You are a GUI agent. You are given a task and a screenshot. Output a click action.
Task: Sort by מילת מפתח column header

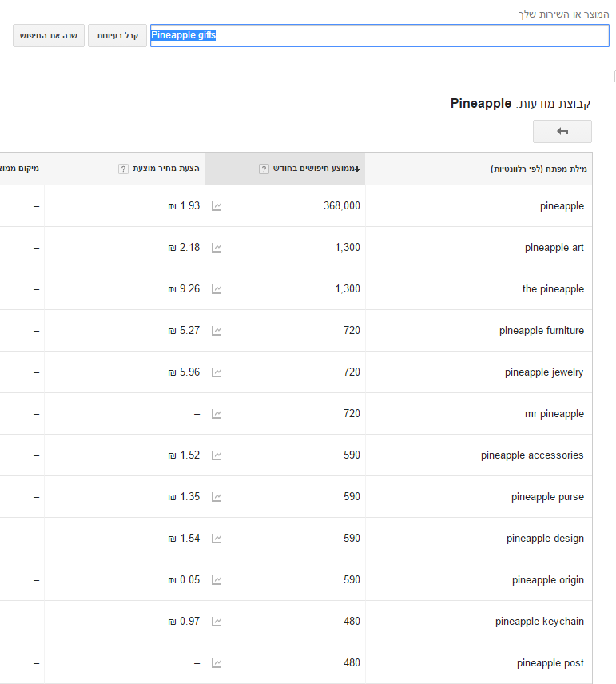(x=538, y=169)
